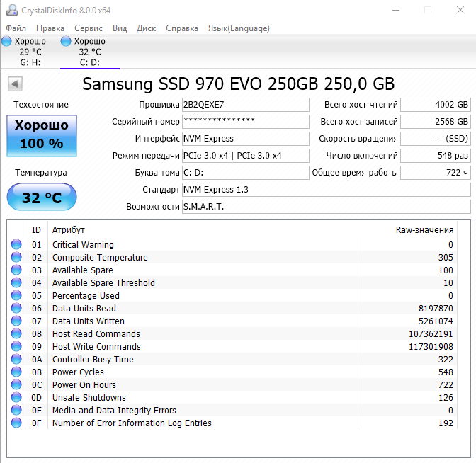Screen dimensions: 476x463
Task: Open the Правка menu
Action: (x=50, y=28)
